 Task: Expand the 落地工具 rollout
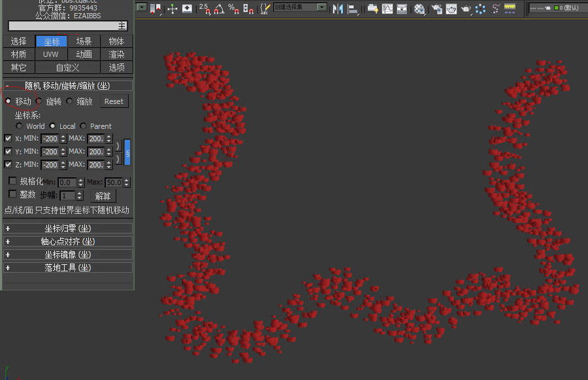tap(68, 268)
